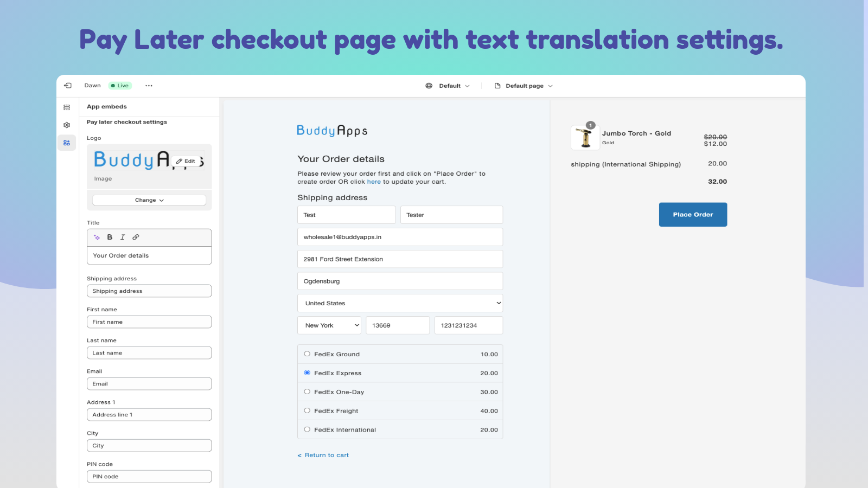Open the United States country dropdown
The width and height of the screenshot is (868, 488).
click(x=400, y=303)
